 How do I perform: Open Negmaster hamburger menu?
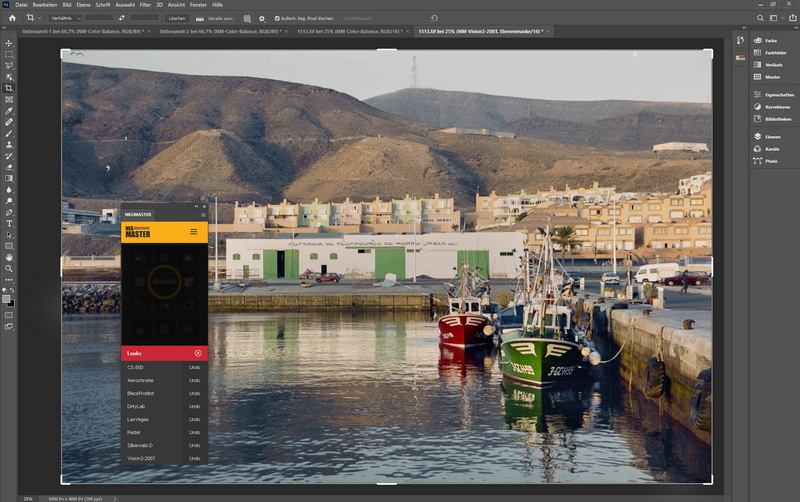(x=194, y=232)
